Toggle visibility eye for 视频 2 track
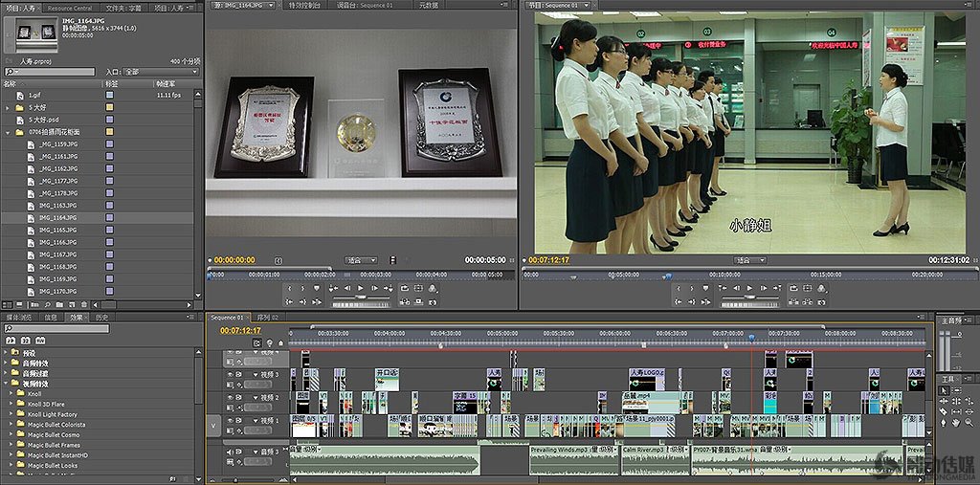 tap(230, 396)
